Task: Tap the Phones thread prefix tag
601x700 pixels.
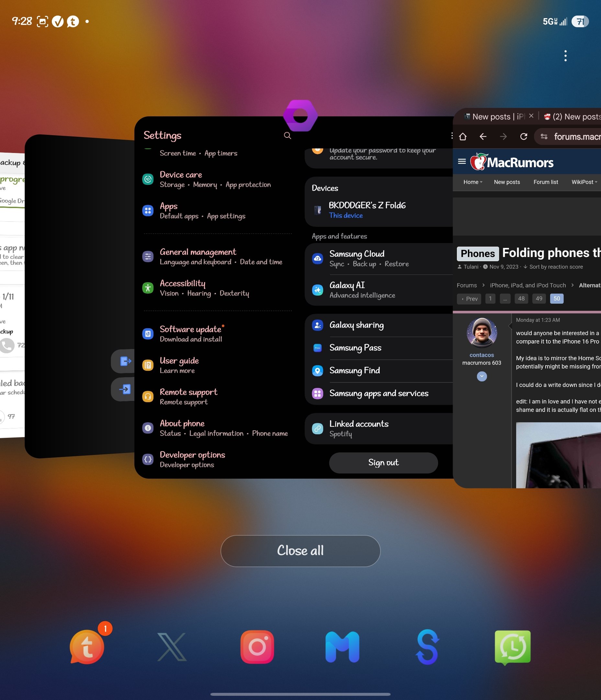Action: 477,254
